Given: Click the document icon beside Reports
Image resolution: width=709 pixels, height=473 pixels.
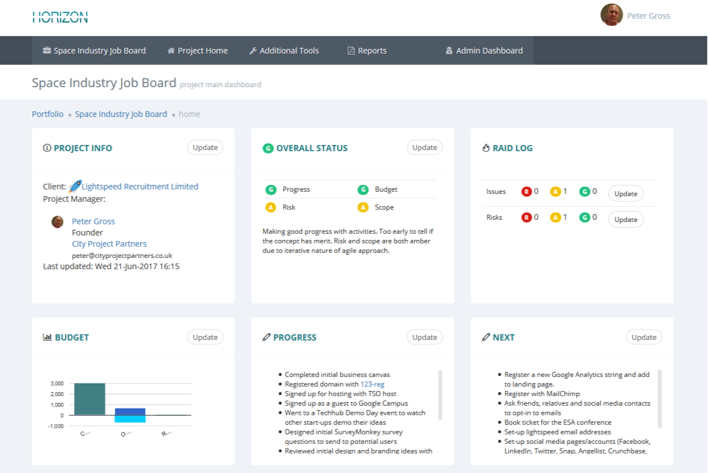Looking at the screenshot, I should coord(351,51).
